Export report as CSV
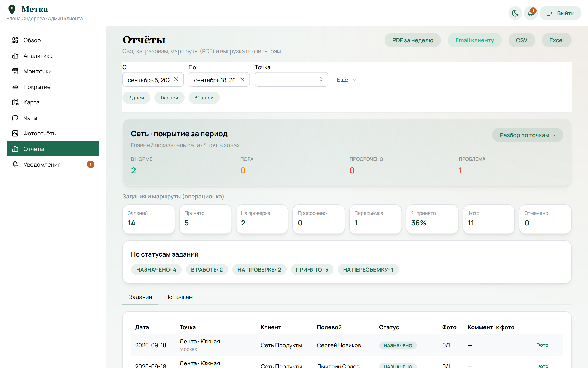Screen dimensions: 588x368 click(x=522, y=40)
